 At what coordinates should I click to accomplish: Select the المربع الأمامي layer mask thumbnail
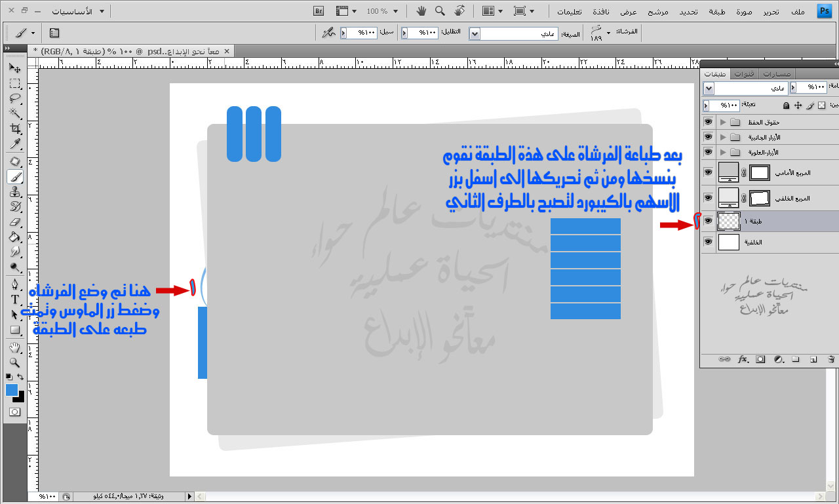pyautogui.click(x=759, y=172)
